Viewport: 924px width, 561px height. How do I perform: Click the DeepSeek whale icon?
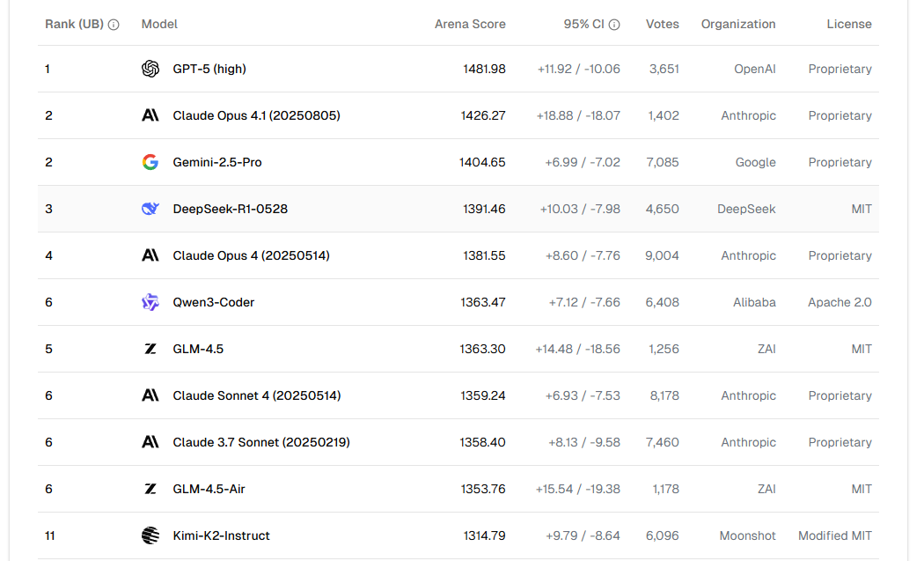(150, 209)
